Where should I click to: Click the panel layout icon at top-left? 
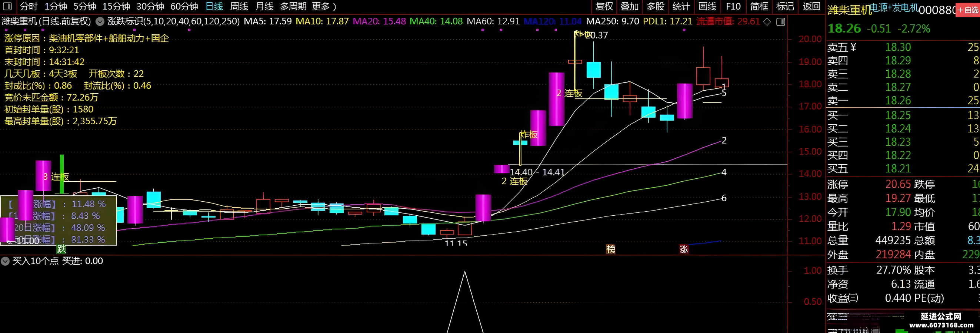7,6
